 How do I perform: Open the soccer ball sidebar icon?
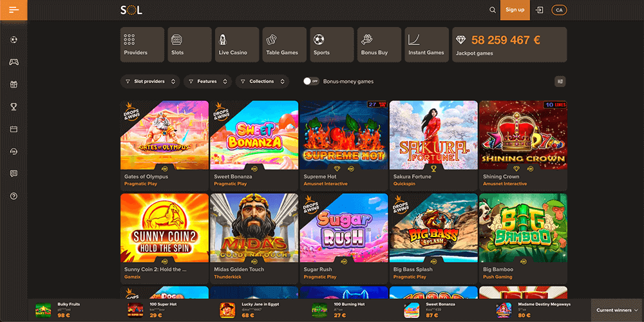pyautogui.click(x=14, y=40)
